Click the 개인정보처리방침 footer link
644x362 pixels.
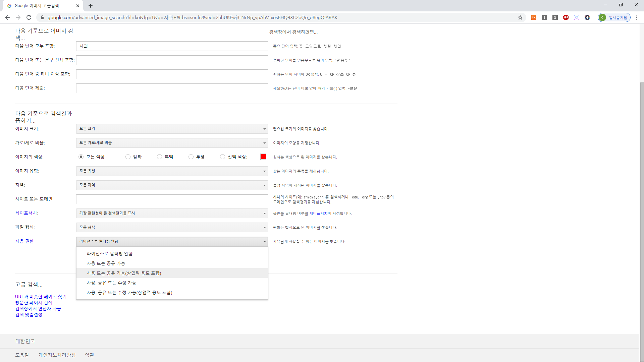(x=57, y=355)
